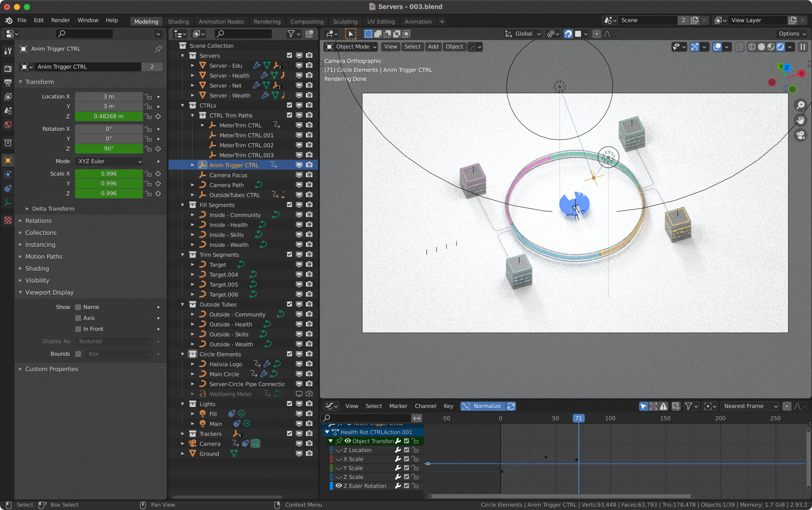Click the viewport View button
Viewport: 812px width, 510px height.
pyautogui.click(x=390, y=47)
